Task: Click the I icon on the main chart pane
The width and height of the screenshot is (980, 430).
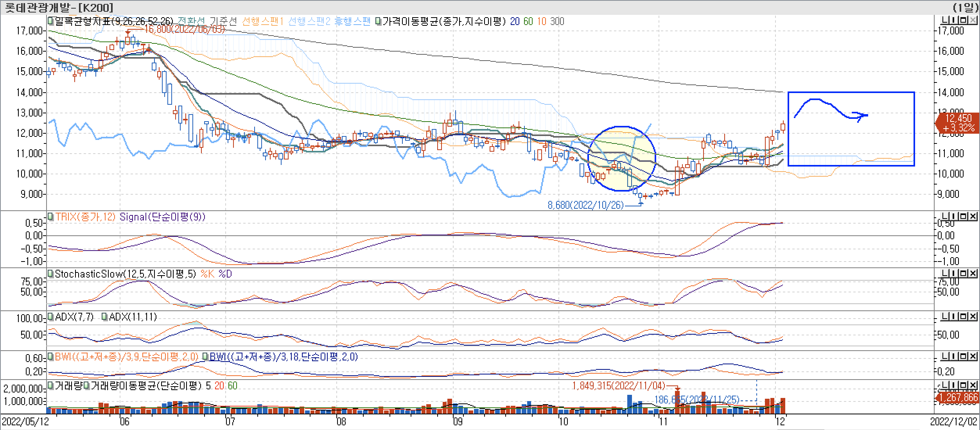Action: 953,20
